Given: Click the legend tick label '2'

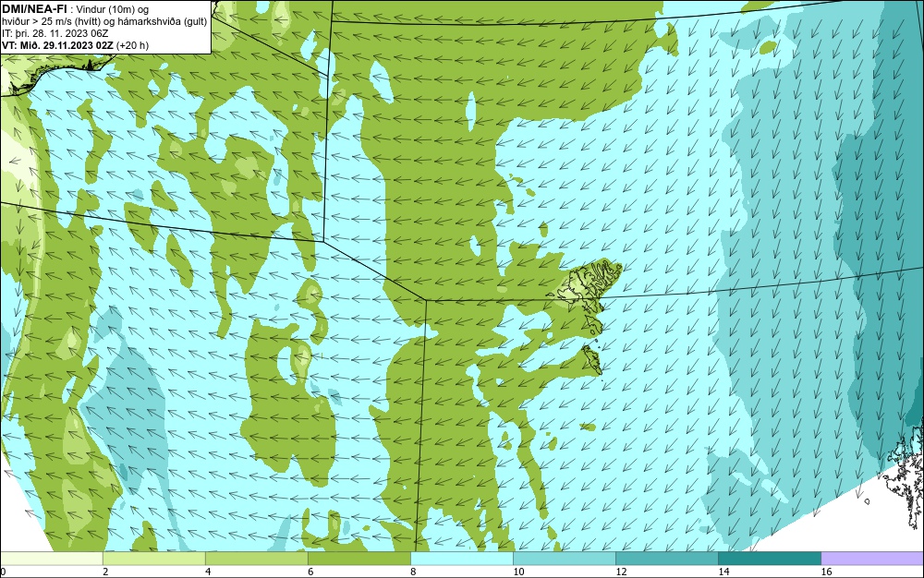Looking at the screenshot, I should point(105,572).
